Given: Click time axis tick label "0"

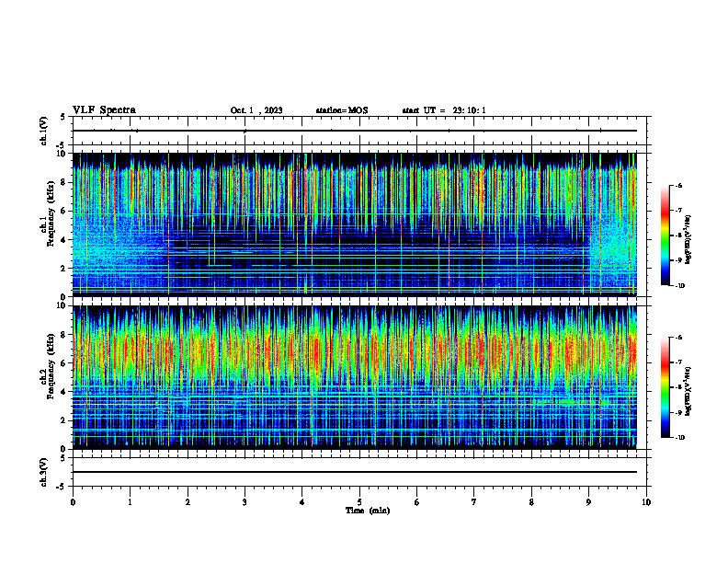Looking at the screenshot, I should coord(73,502).
